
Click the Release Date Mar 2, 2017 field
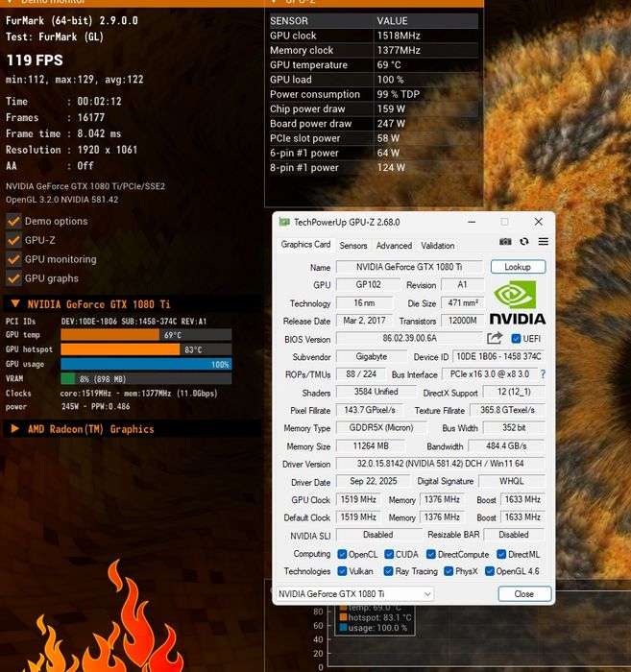364,320
